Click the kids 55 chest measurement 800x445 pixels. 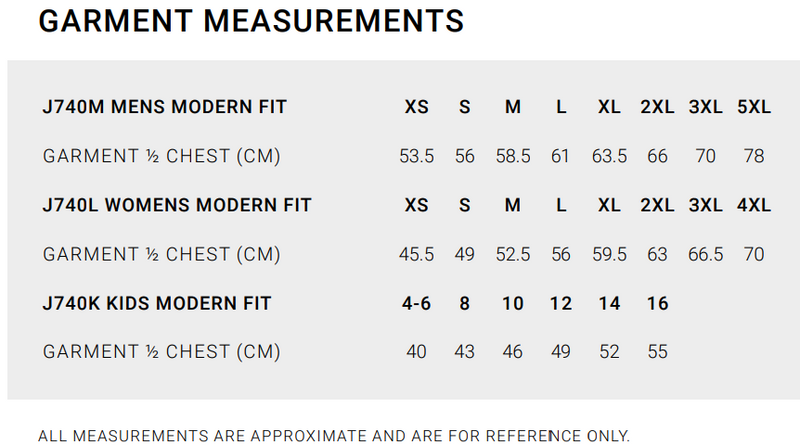657,352
